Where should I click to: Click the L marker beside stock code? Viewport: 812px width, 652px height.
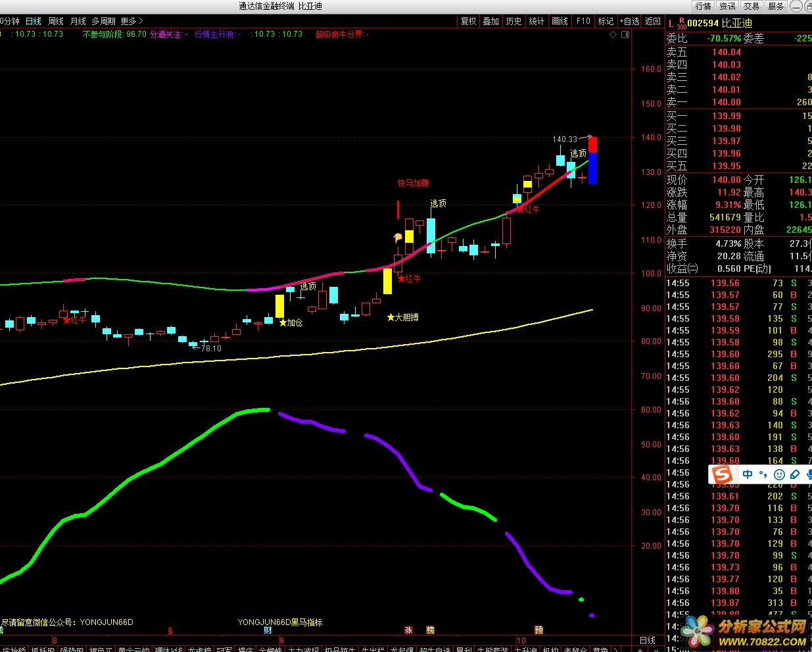671,23
